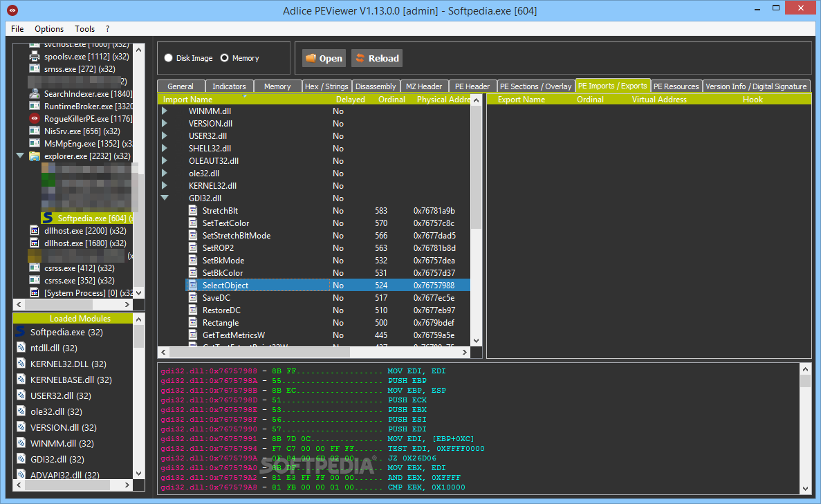Open the File menu
The width and height of the screenshot is (821, 504).
tap(17, 29)
